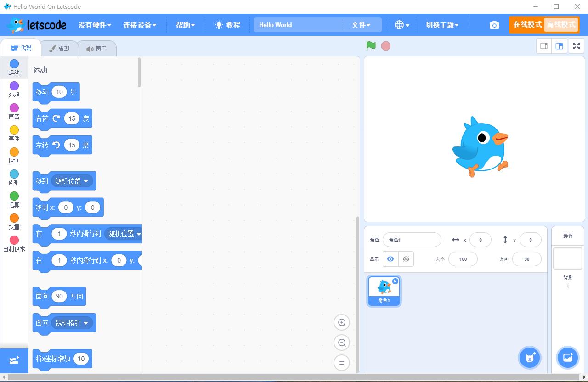Viewport: 588px width, 382px height.
Task: Switch to the 声音 sounds tab
Action: (97, 48)
